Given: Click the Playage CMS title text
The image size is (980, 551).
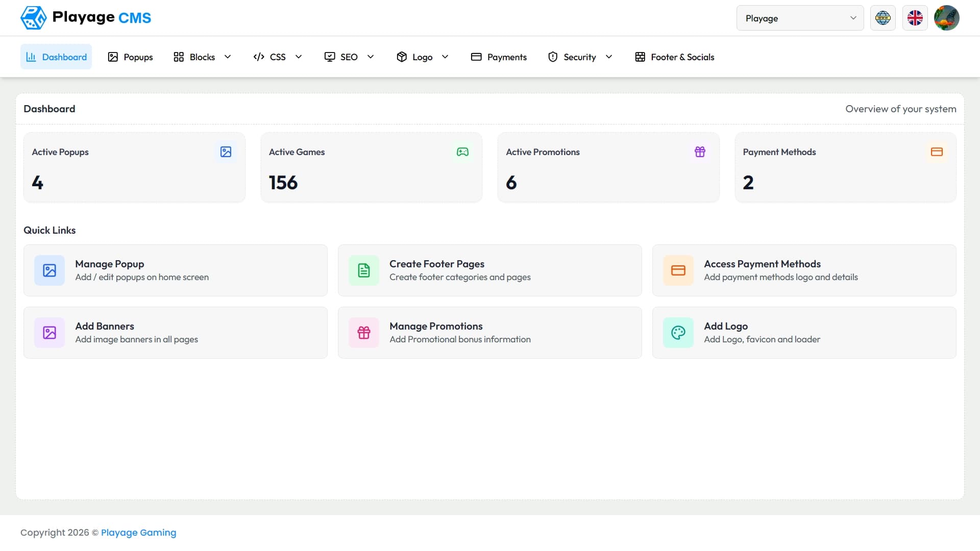Looking at the screenshot, I should click(102, 17).
